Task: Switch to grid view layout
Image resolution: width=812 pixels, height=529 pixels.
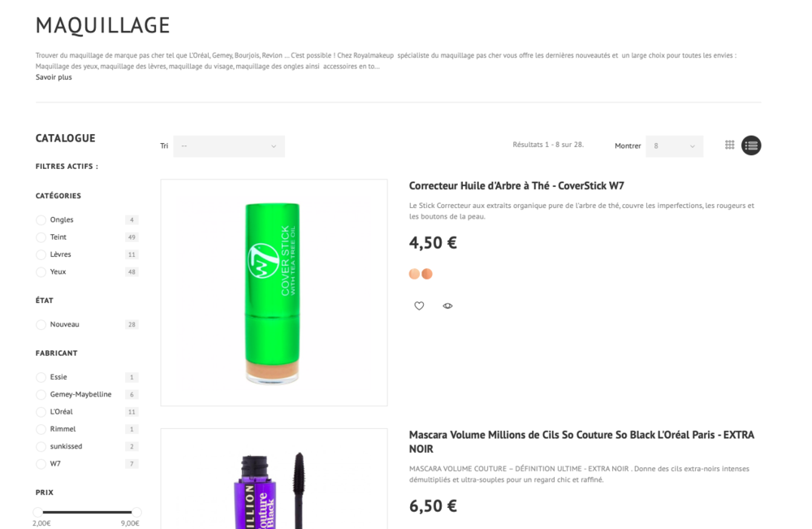Action: (729, 145)
